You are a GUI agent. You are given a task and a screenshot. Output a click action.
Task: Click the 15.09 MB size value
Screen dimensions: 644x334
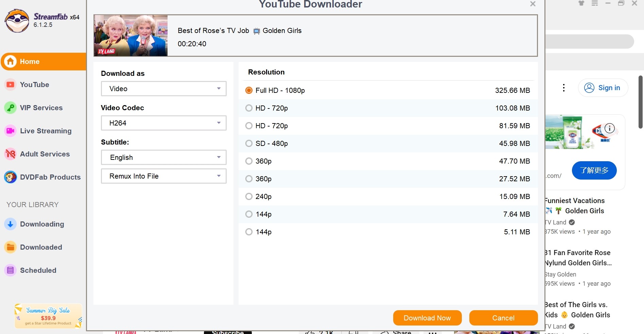click(515, 197)
